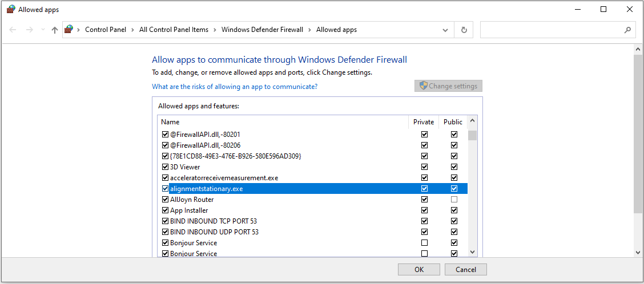This screenshot has height=284, width=644.
Task: Toggle the Public checkbox for AllJoyn Router
Action: pos(454,200)
